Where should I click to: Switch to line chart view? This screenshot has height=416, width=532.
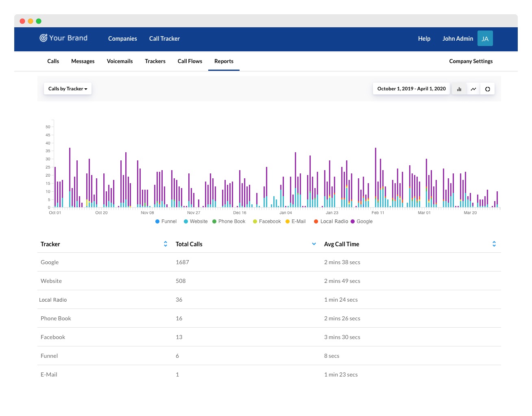pyautogui.click(x=473, y=89)
